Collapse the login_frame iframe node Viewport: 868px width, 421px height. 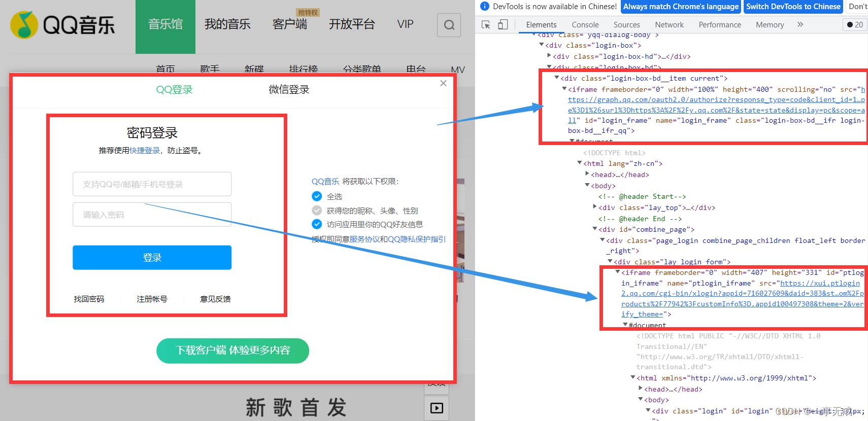564,89
